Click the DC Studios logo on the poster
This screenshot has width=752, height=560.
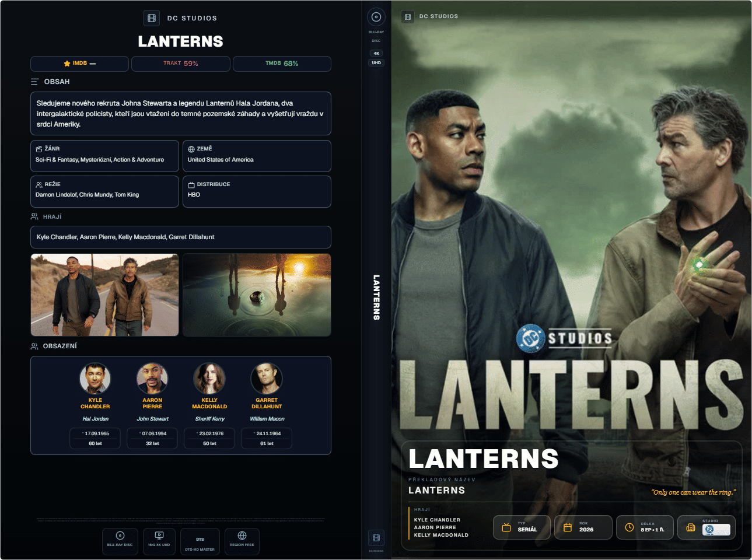pyautogui.click(x=564, y=338)
